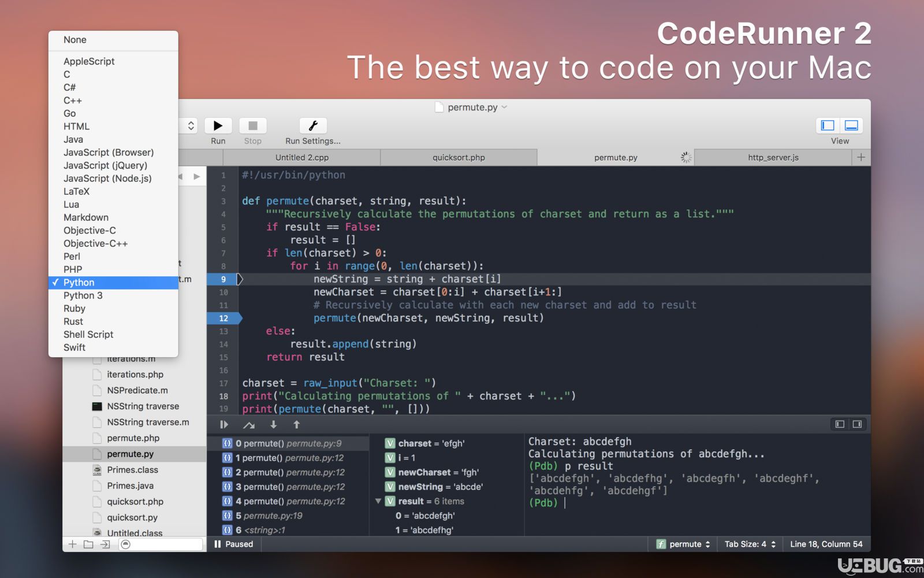Screen dimensions: 924x578
Task: Run the code with the play button
Action: (218, 125)
